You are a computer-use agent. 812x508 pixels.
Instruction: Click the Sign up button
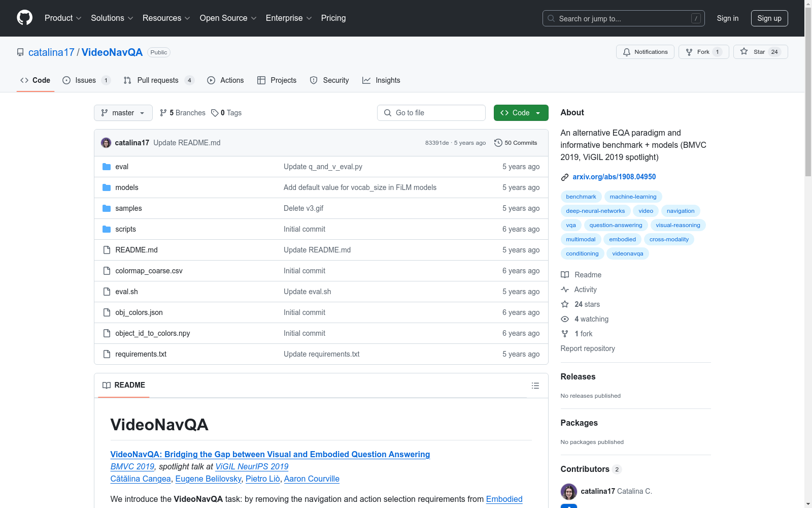(x=769, y=18)
